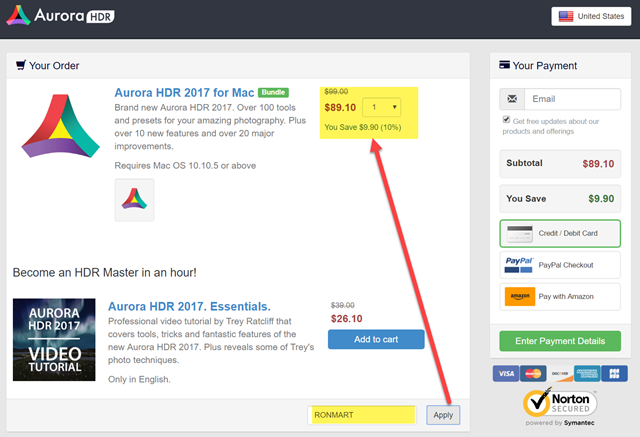
Task: Click the MasterCard logo
Action: (x=533, y=374)
